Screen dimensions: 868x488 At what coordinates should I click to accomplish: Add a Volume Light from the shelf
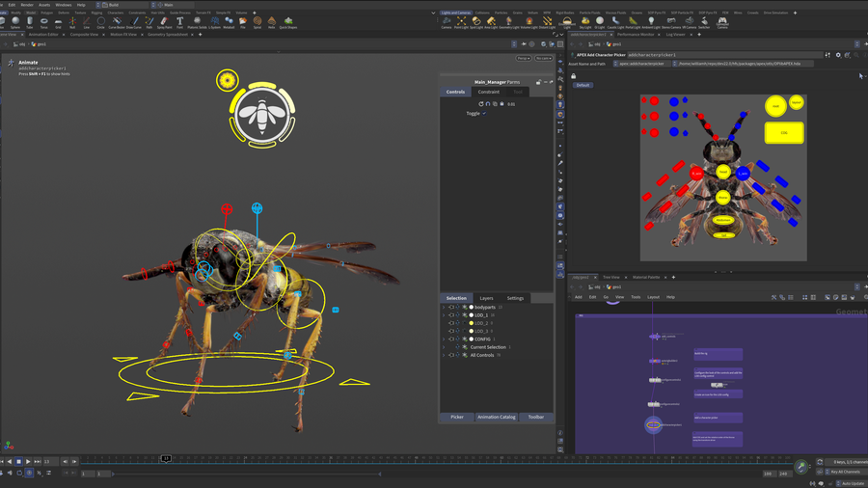(x=529, y=22)
